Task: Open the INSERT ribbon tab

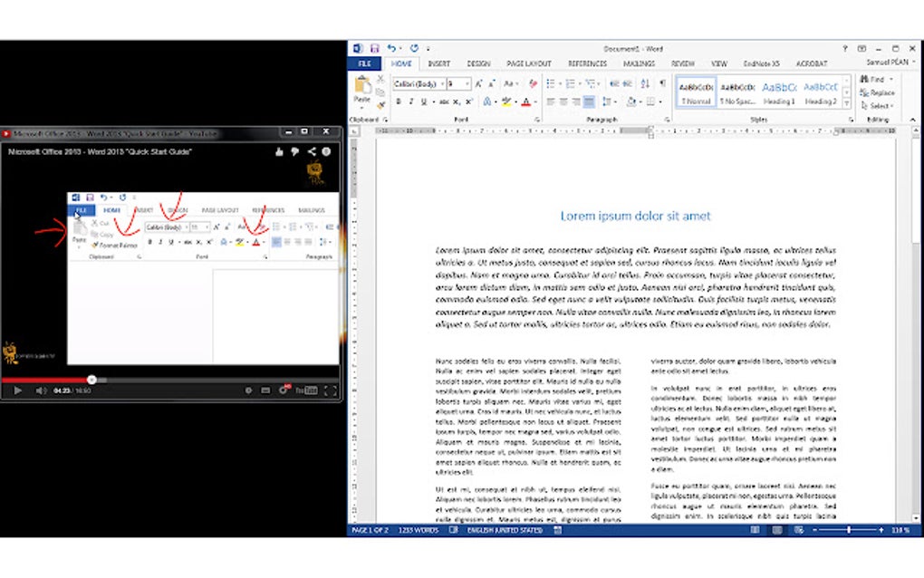Action: tap(438, 63)
